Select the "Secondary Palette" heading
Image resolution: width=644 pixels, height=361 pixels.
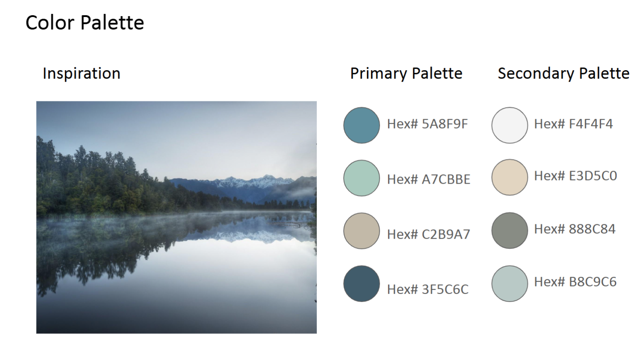click(x=563, y=73)
